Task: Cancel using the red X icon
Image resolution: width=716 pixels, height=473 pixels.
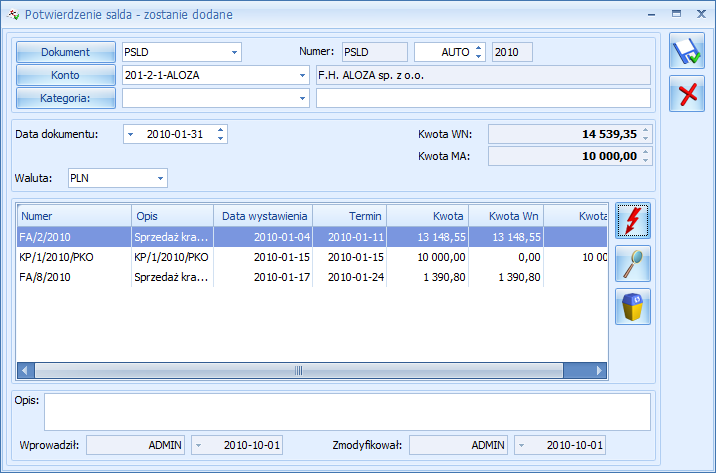Action: pos(687,94)
